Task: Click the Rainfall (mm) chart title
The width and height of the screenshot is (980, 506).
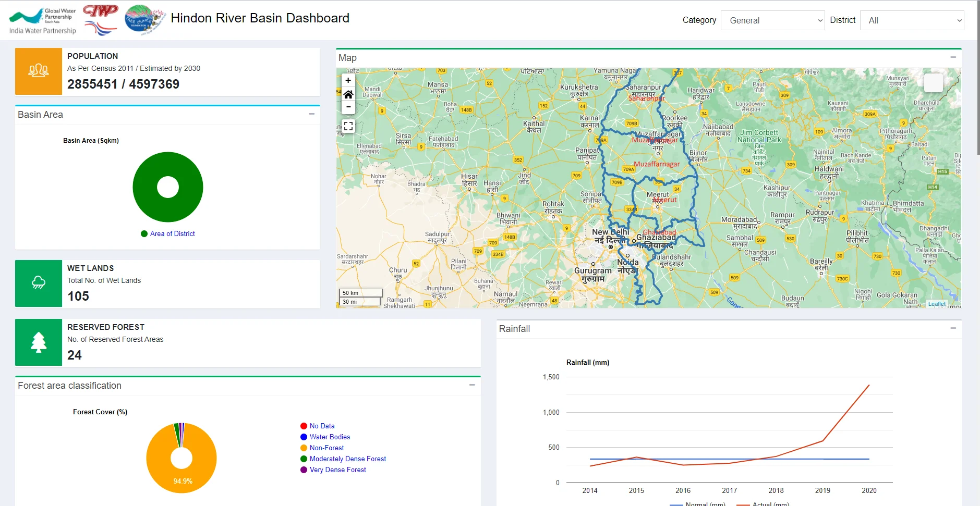Action: 588,362
